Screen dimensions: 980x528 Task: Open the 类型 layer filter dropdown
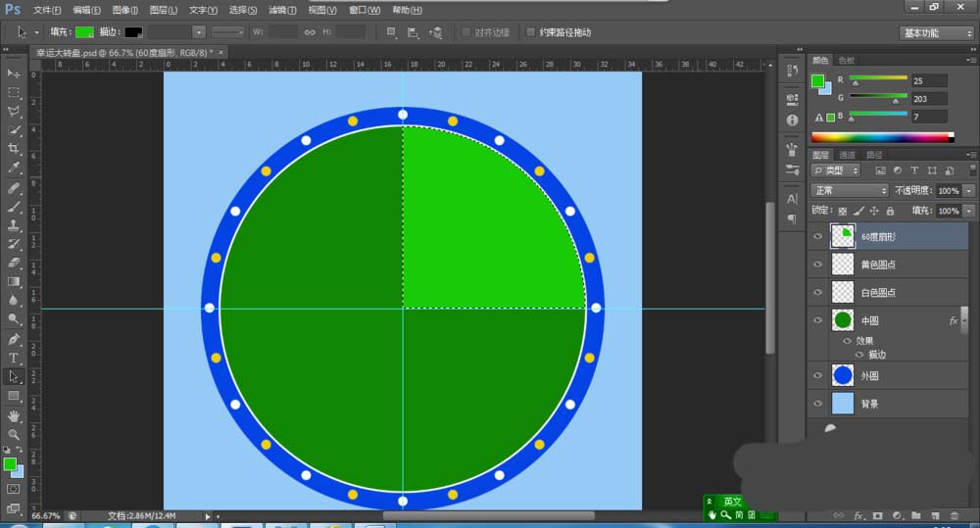[x=836, y=170]
